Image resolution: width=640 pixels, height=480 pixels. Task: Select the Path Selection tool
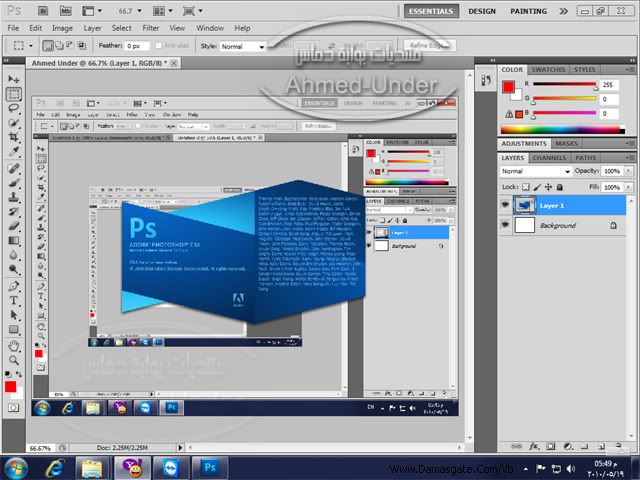pyautogui.click(x=13, y=315)
